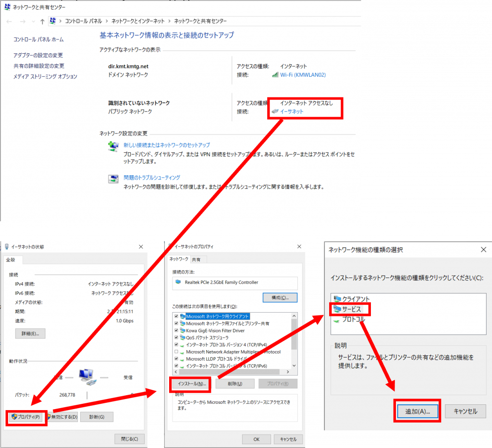
Task: Click the troubleshooting icon beside 問題のトラブルシューティング
Action: coord(113,179)
